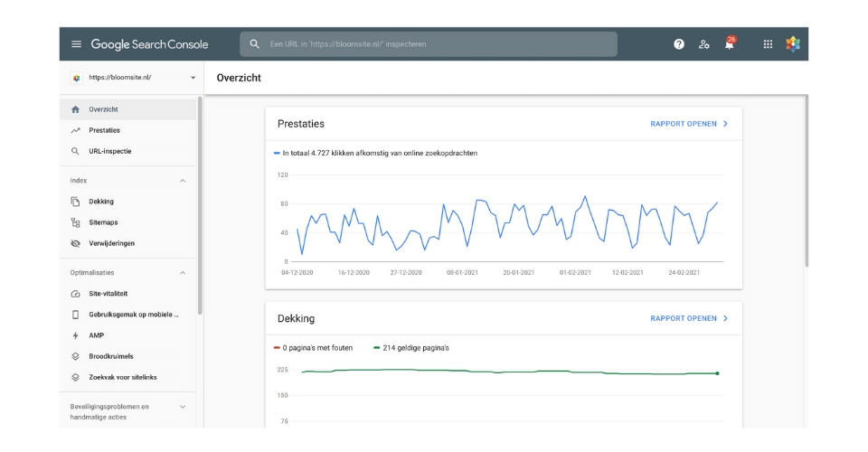Click the bloomsite property favicon
This screenshot has height=452, width=868.
pyautogui.click(x=76, y=78)
